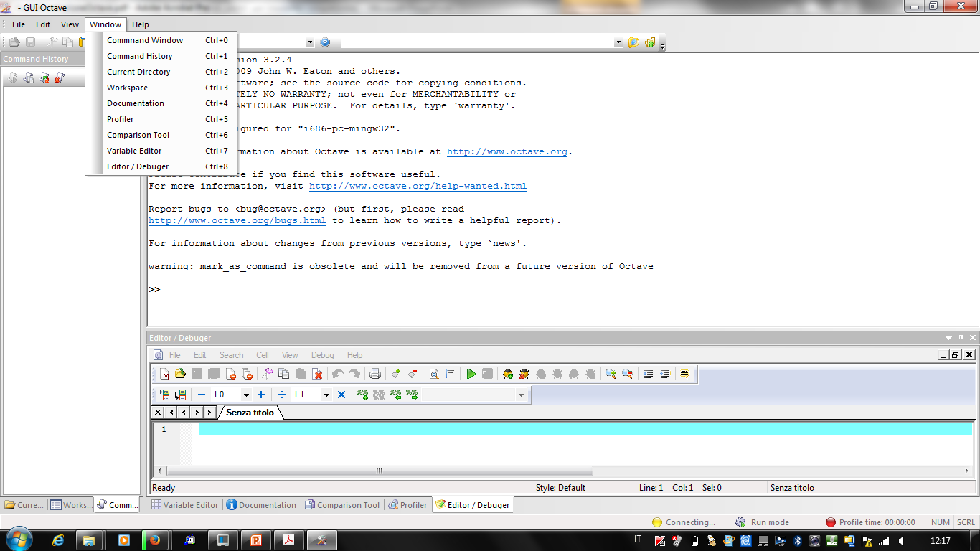980x551 pixels.
Task: Open the current directory path dropdown arrow
Action: [x=618, y=42]
